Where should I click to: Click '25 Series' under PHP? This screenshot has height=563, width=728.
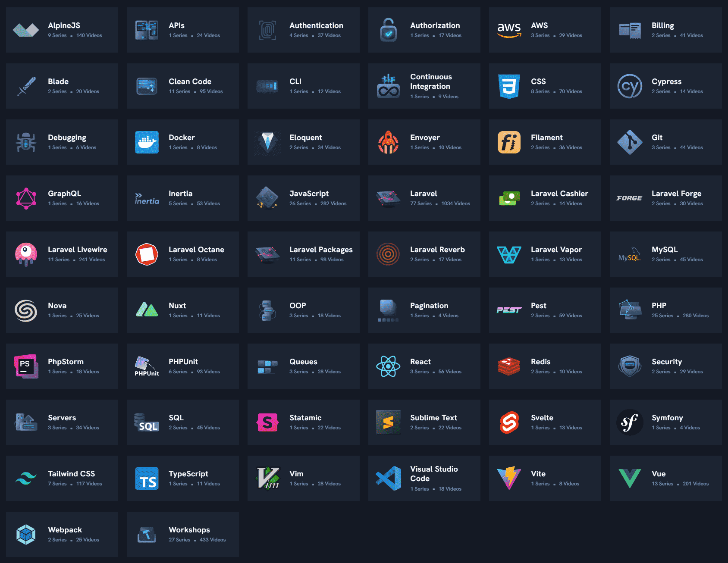(662, 316)
